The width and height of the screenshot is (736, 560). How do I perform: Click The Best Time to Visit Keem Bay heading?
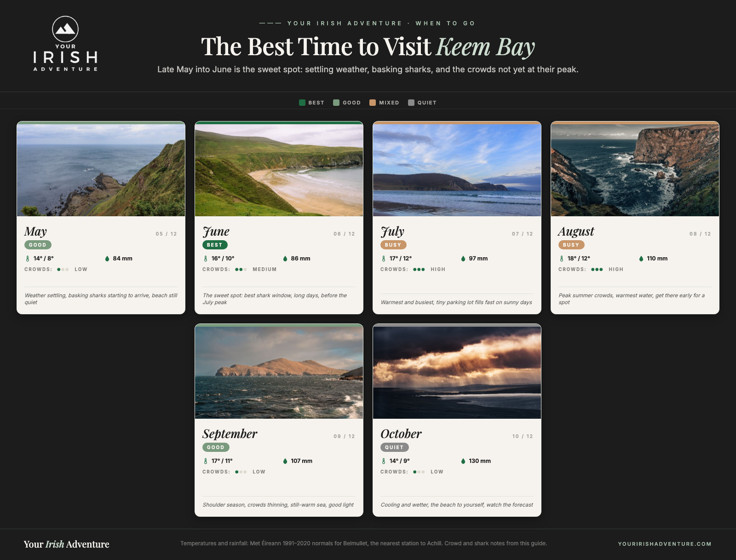(x=368, y=47)
